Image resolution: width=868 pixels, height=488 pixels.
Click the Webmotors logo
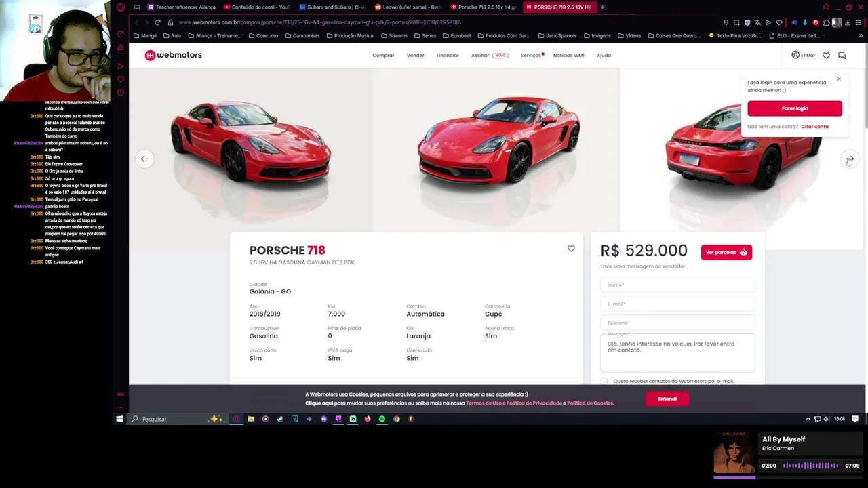[173, 55]
